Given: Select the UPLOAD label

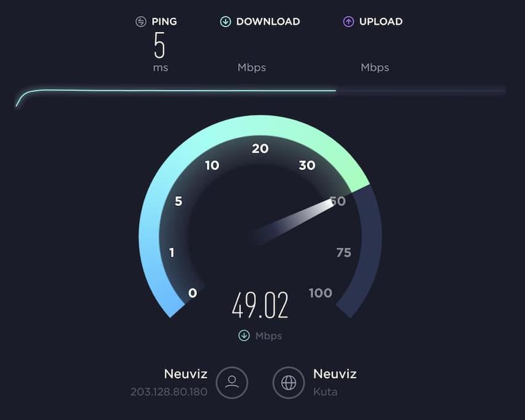Looking at the screenshot, I should click(381, 22).
